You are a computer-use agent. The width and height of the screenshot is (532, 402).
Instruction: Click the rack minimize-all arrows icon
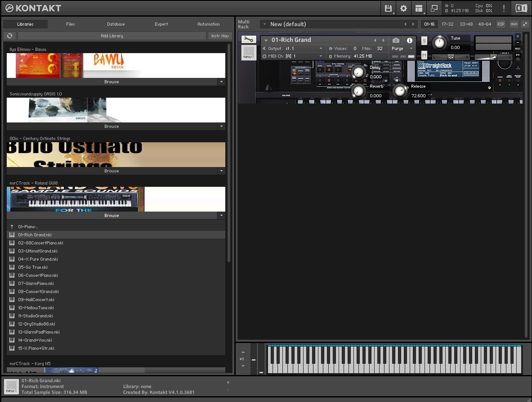click(x=525, y=24)
